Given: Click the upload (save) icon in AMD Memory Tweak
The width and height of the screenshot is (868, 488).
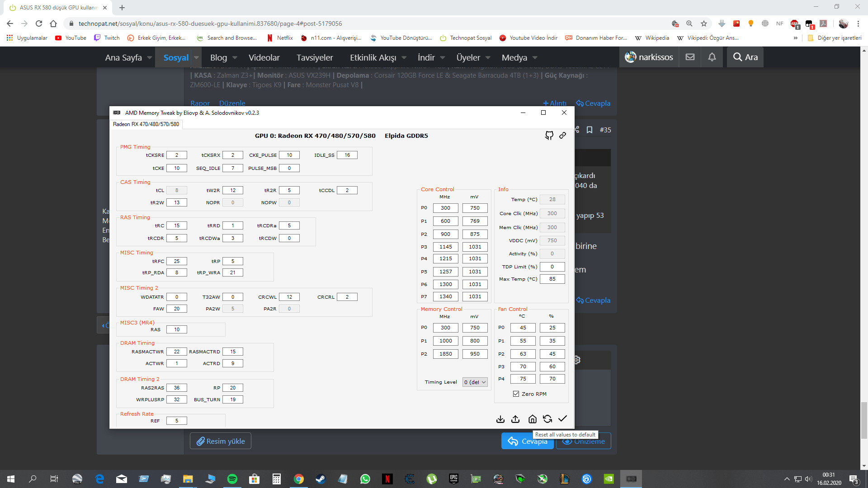Looking at the screenshot, I should 515,419.
